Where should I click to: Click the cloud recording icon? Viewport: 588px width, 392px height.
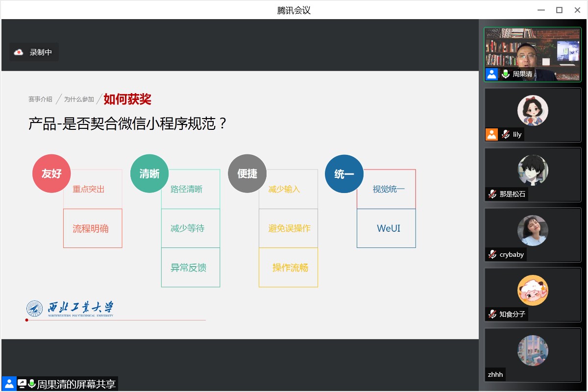(19, 52)
